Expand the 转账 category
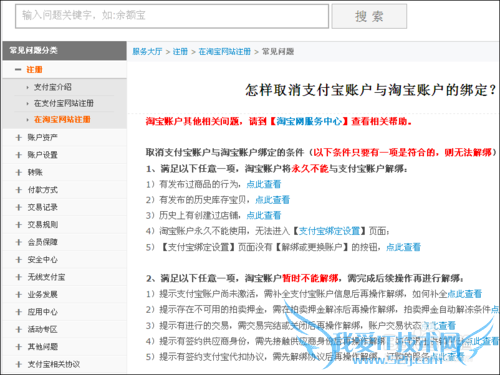500x375 pixels. [19, 172]
